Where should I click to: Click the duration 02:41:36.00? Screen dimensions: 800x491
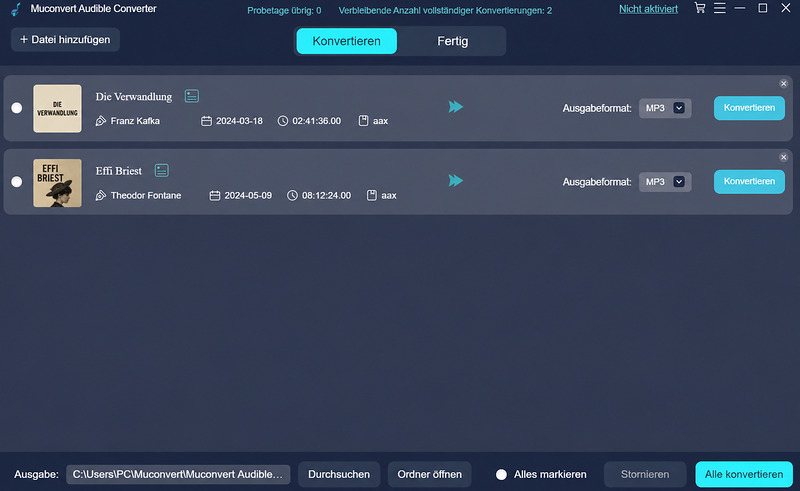point(316,121)
